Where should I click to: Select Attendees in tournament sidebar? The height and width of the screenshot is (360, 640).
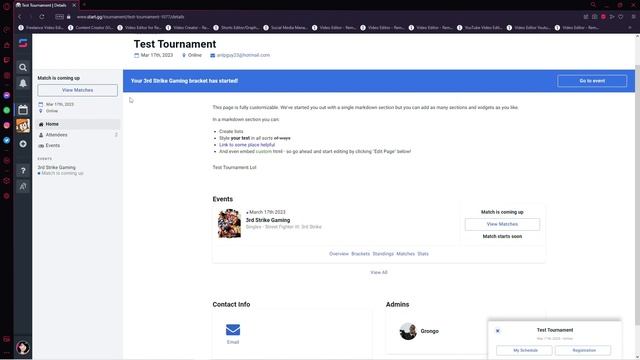coord(78,135)
